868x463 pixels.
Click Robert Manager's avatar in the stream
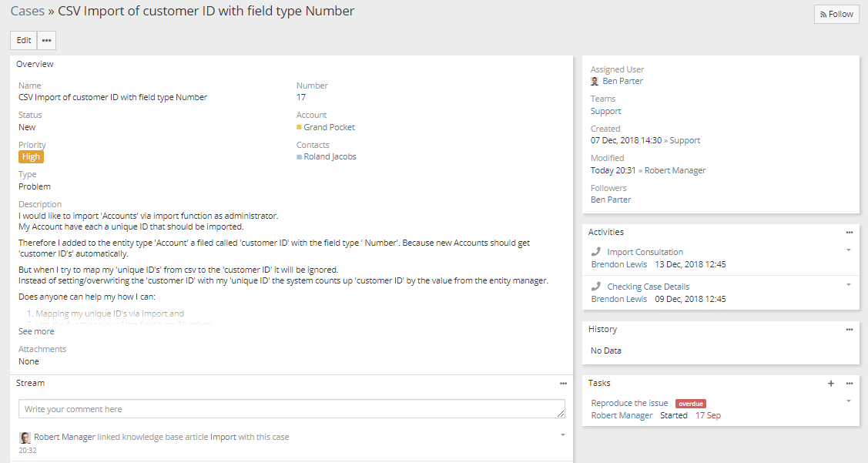coord(25,437)
